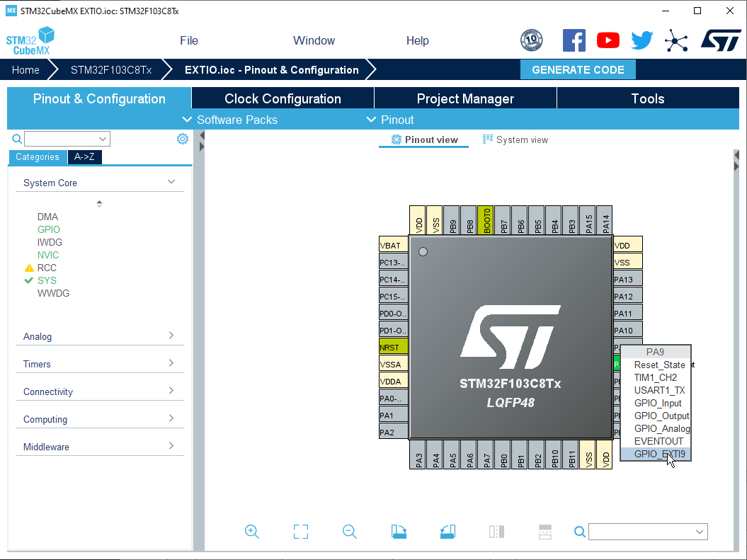The width and height of the screenshot is (747, 560).
Task: Open DMA in System Core list
Action: pos(47,217)
